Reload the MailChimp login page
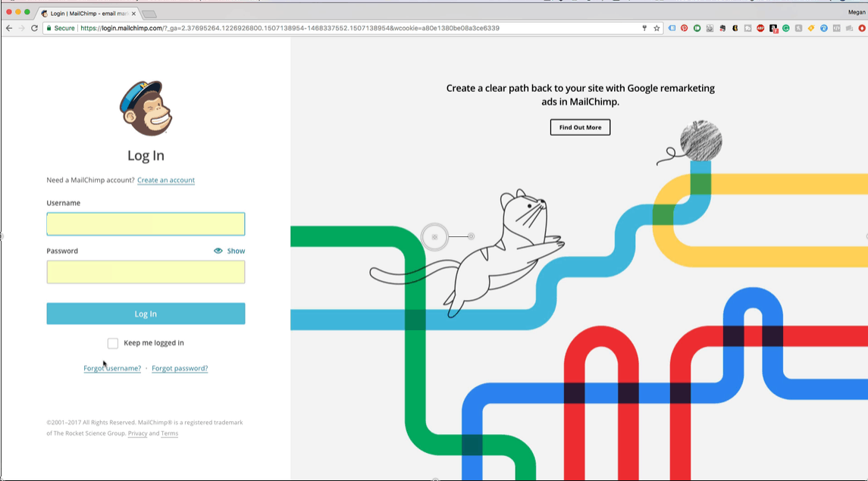 [x=34, y=28]
